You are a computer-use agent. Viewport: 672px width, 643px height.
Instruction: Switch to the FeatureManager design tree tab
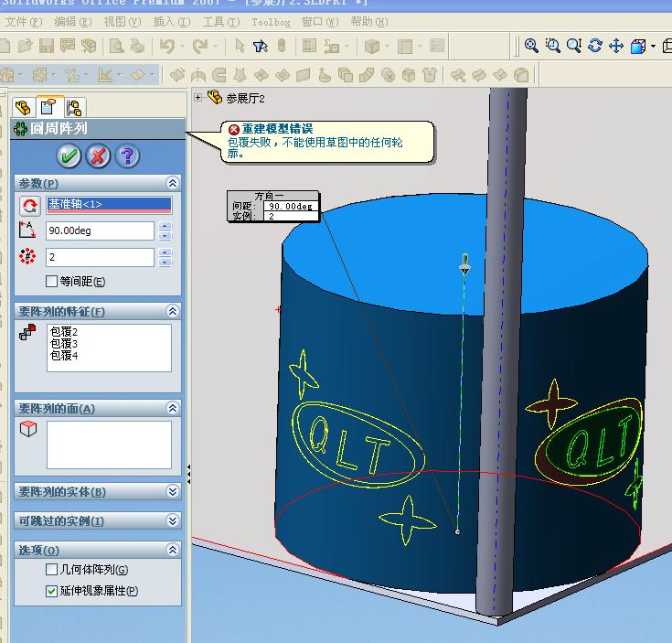tap(23, 107)
